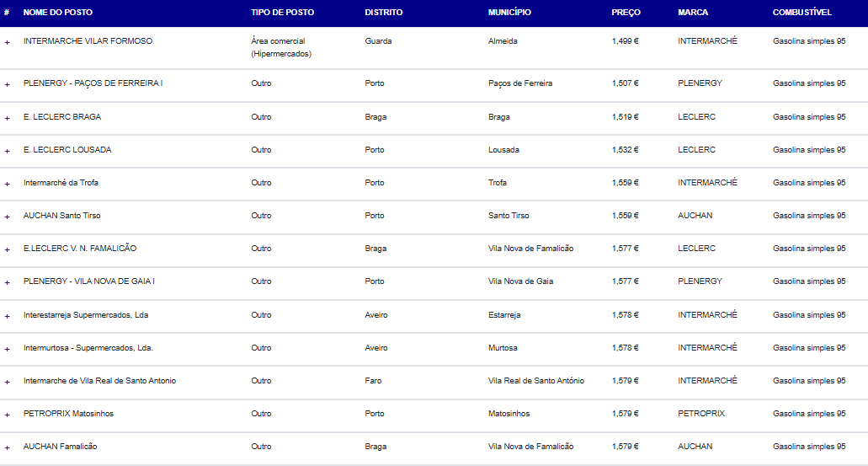This screenshot has width=868, height=466.
Task: Select the AUCHAN Famalicão station name
Action: [x=60, y=447]
